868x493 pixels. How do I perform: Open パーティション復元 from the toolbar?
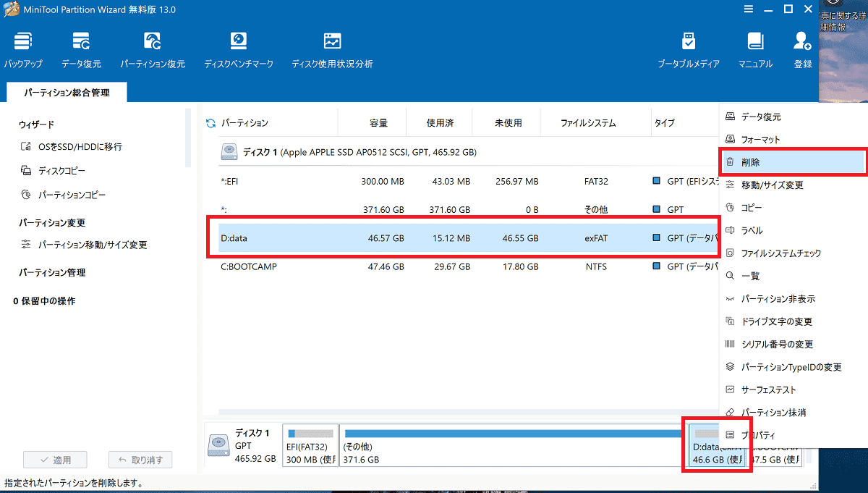153,51
